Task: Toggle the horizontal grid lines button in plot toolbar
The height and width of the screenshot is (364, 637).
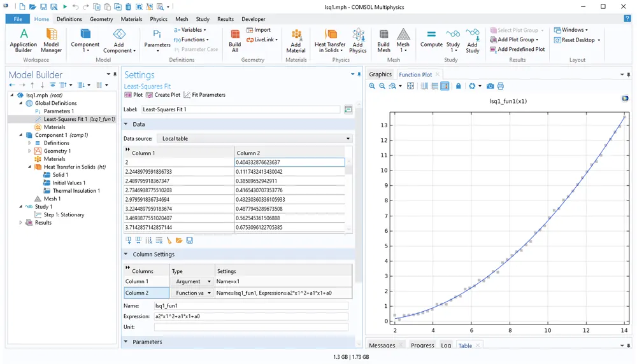Action: tap(434, 86)
